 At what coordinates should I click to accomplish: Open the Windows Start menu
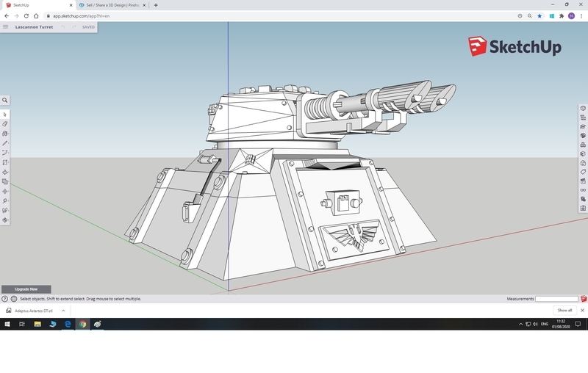pos(7,325)
